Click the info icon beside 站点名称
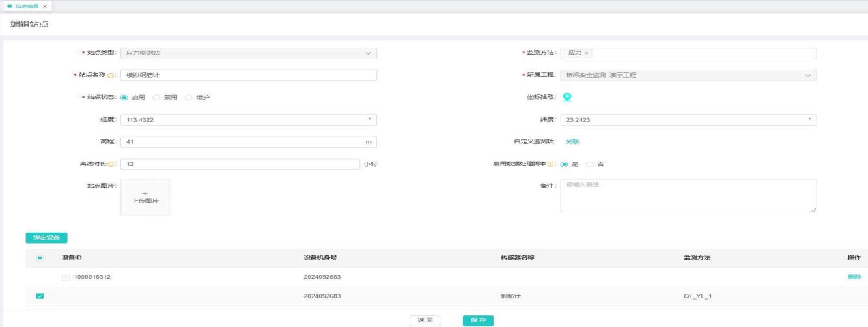868x327 pixels. [x=109, y=75]
